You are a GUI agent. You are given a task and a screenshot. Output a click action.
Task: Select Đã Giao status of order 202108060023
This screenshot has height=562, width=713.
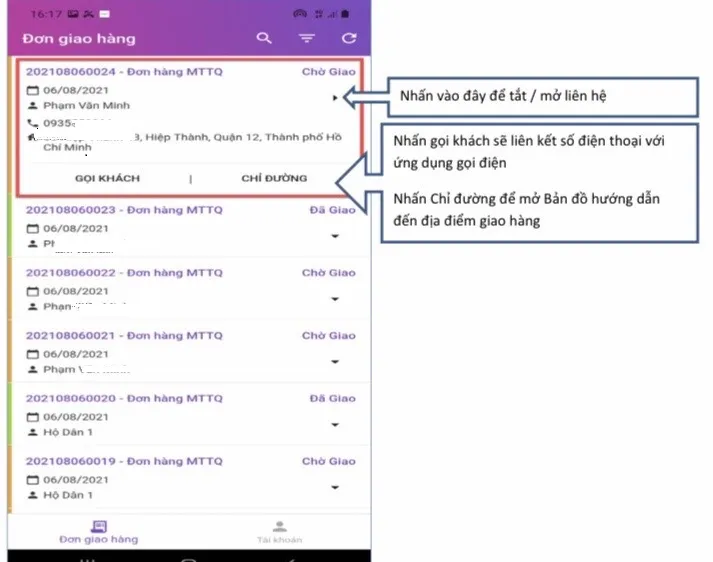[332, 210]
